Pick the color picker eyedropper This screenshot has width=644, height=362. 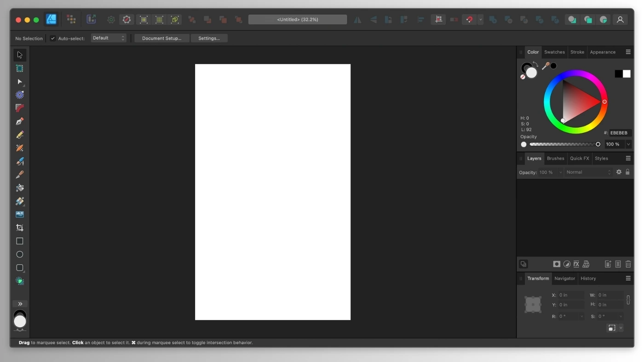pos(546,66)
